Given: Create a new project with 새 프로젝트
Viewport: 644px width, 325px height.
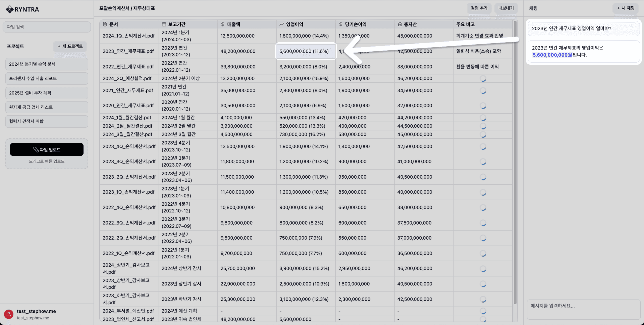Looking at the screenshot, I should (70, 46).
